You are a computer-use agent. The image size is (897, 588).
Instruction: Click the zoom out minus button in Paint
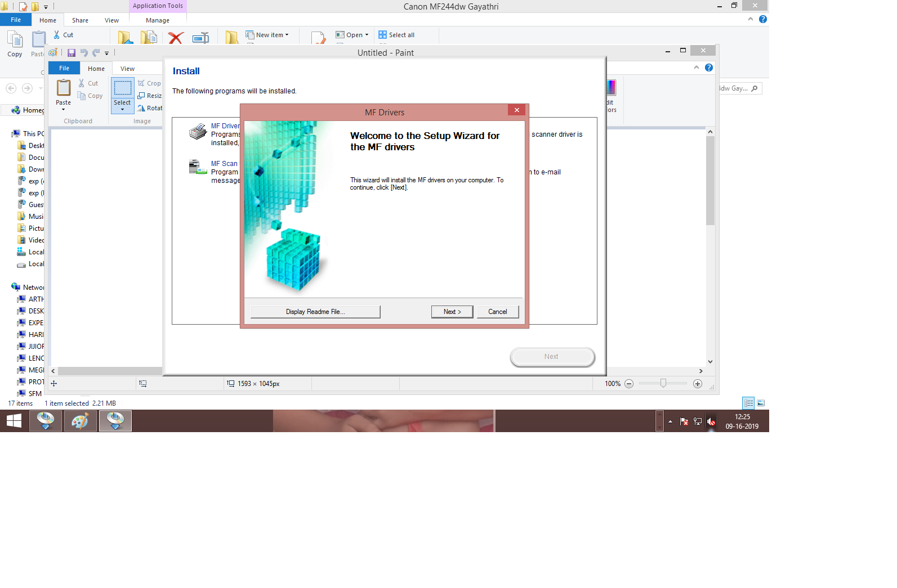(629, 384)
